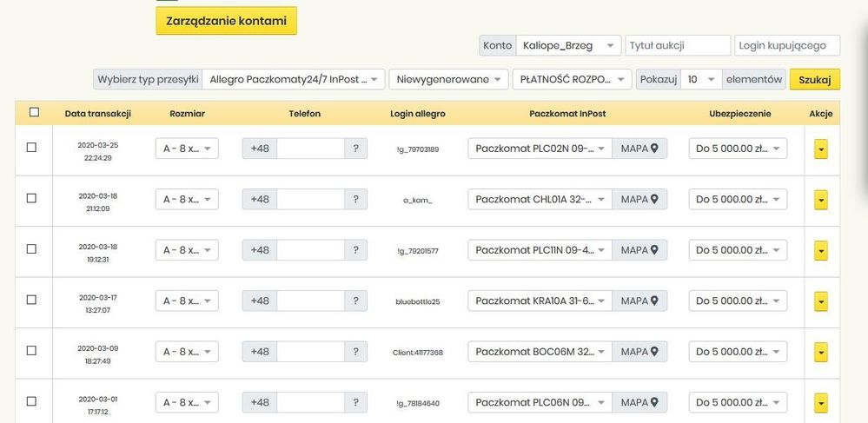Click the Rozmiar column header
The height and width of the screenshot is (423, 868).
187,114
